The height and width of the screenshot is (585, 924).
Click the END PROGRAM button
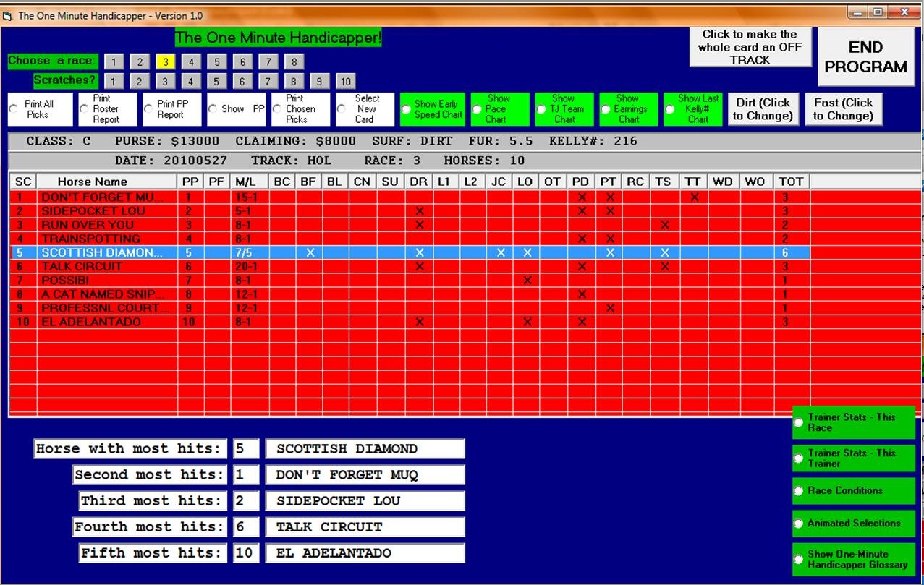click(x=865, y=57)
